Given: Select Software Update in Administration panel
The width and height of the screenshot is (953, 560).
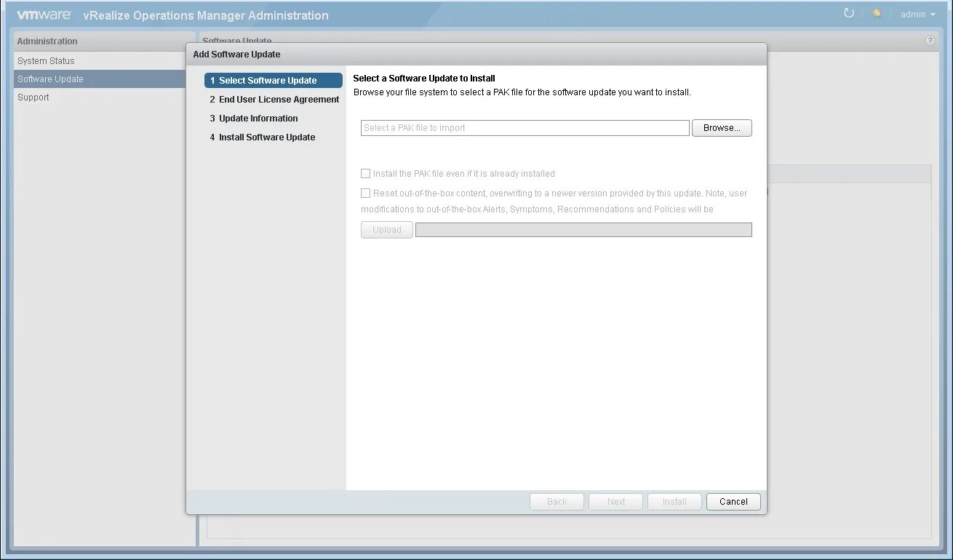Looking at the screenshot, I should coord(100,79).
